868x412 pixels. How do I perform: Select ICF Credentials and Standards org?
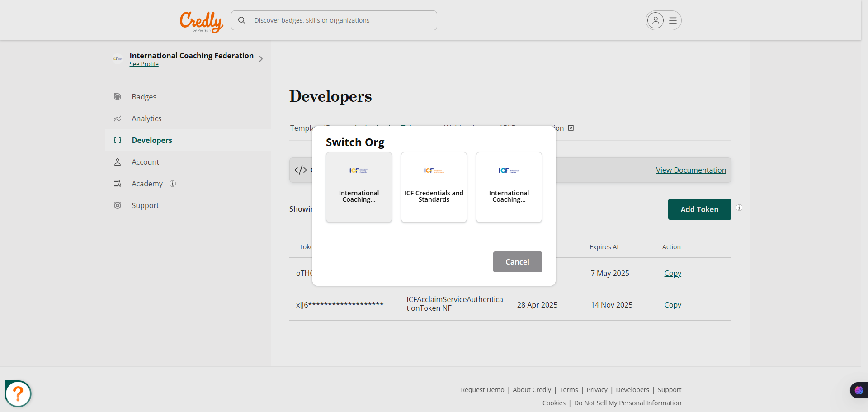click(x=434, y=187)
